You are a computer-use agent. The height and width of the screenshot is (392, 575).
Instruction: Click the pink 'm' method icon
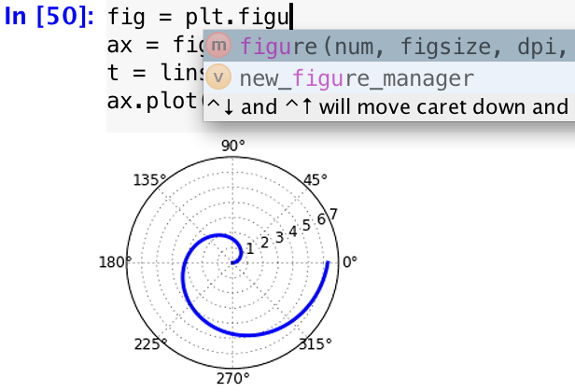(x=218, y=46)
